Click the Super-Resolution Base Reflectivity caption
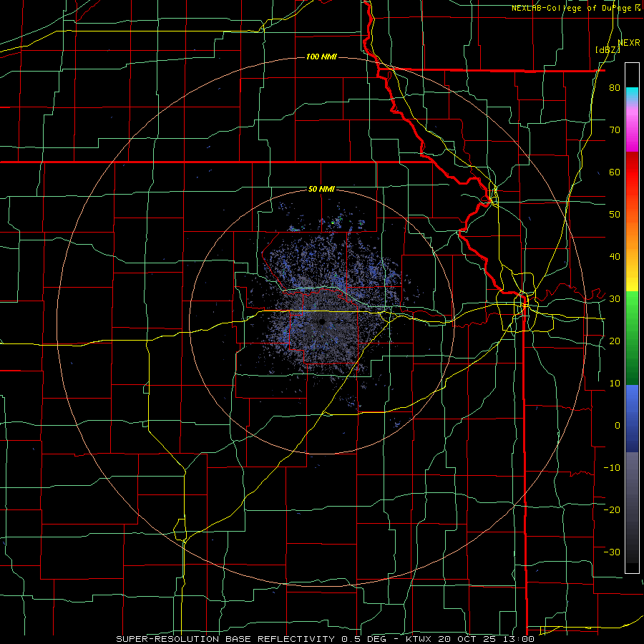This screenshot has height=644, width=644. tap(325, 639)
